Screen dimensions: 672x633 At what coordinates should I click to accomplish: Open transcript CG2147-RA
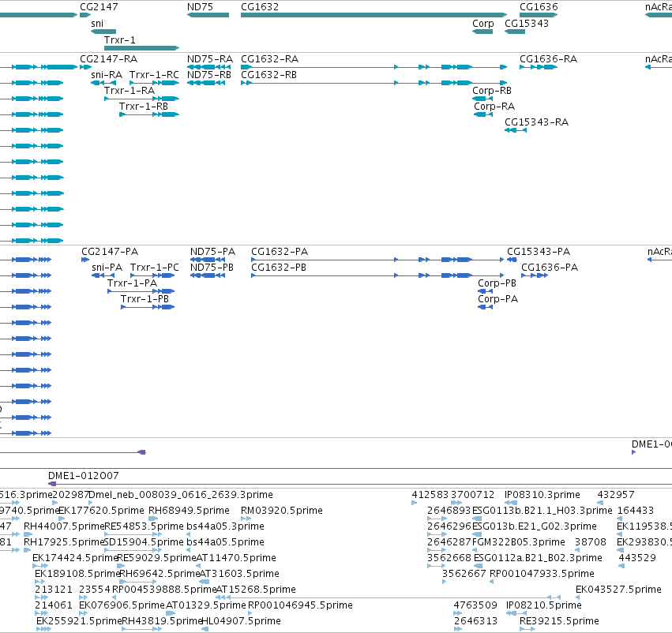point(108,59)
